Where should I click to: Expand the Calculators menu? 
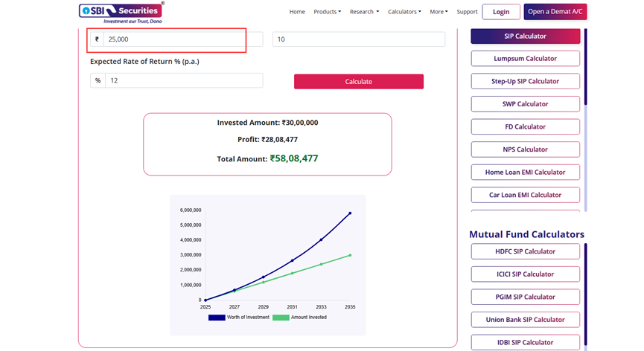click(x=404, y=12)
